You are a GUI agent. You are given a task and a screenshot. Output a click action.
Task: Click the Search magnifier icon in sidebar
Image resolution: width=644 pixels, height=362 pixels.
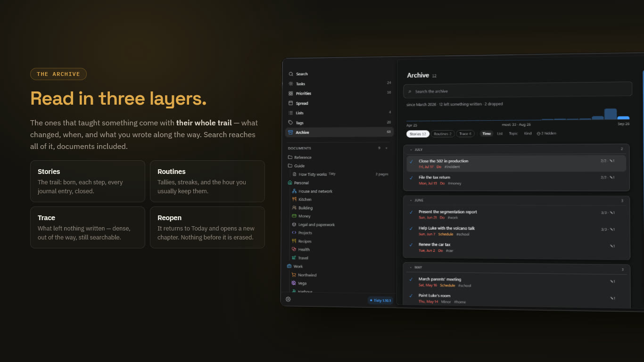tap(291, 74)
